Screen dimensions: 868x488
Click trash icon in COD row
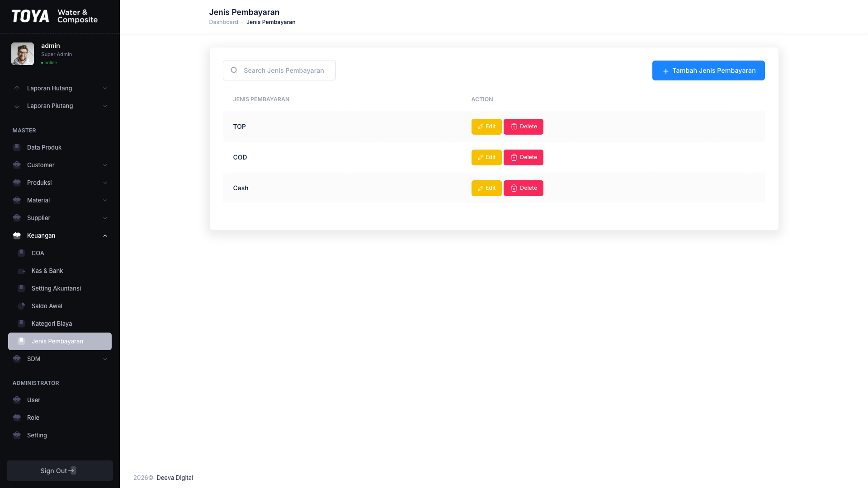tap(514, 158)
